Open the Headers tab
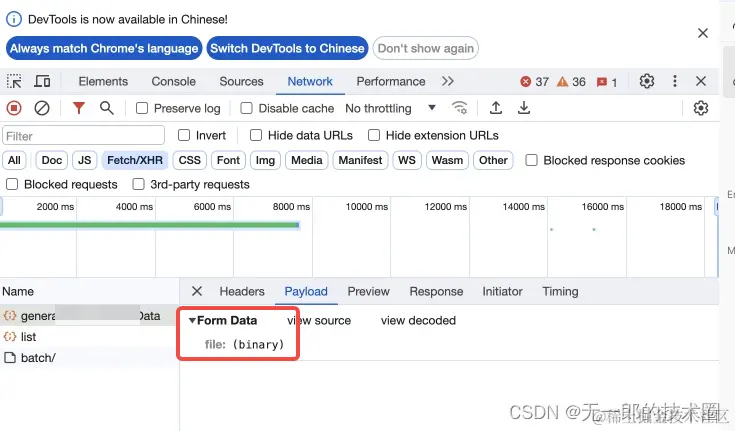 242,292
